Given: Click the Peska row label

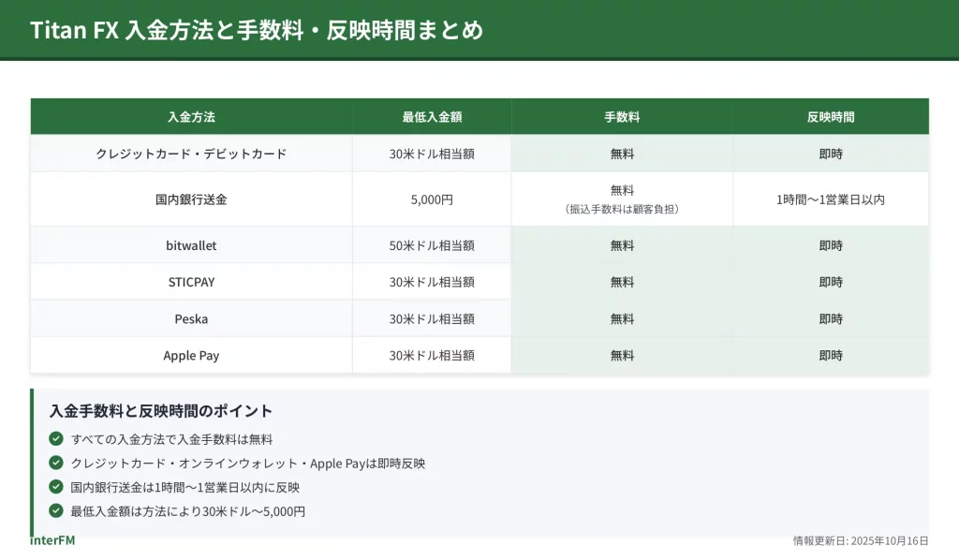Looking at the screenshot, I should (191, 318).
